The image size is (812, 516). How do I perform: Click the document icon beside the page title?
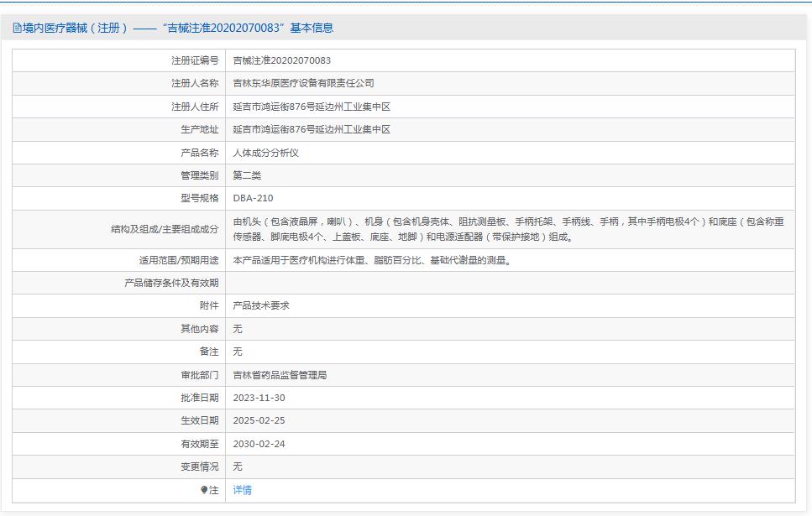(16, 28)
